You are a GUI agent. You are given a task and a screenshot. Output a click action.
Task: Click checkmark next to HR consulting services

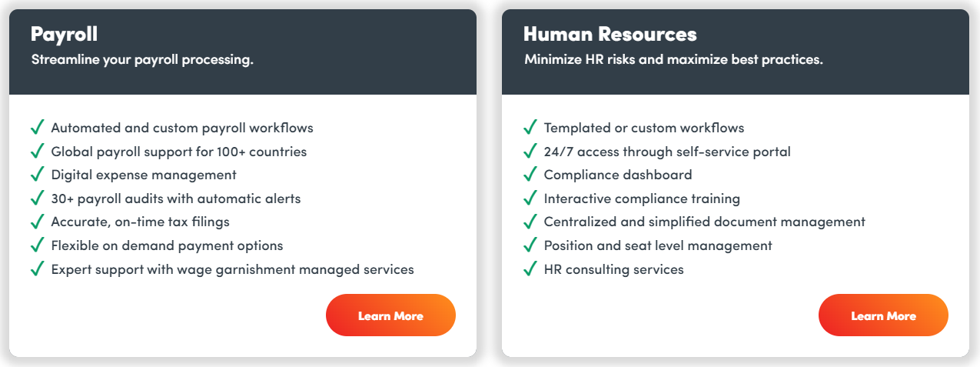(530, 269)
